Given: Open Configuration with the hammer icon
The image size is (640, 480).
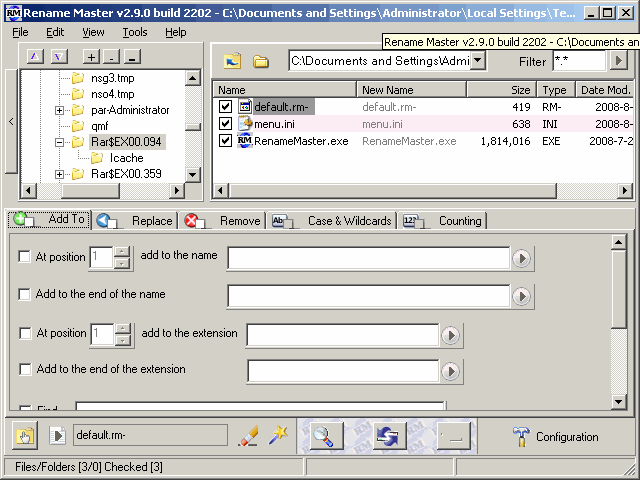Looking at the screenshot, I should click(x=556, y=436).
